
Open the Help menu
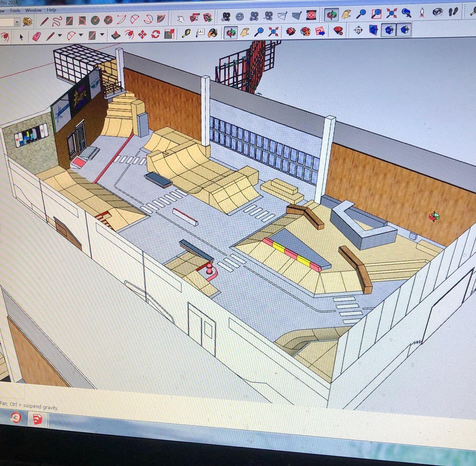52,10
